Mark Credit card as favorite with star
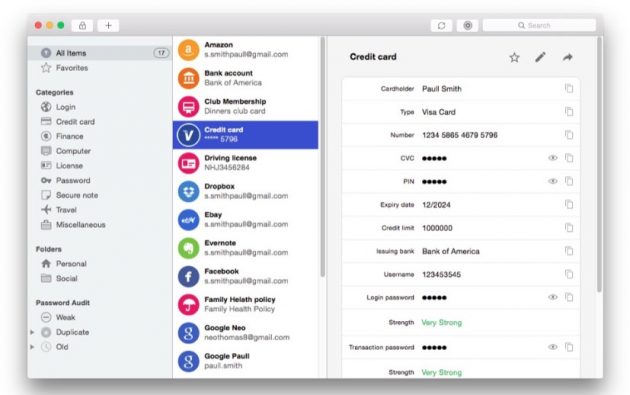Screen dimensions: 630x395 click(514, 57)
